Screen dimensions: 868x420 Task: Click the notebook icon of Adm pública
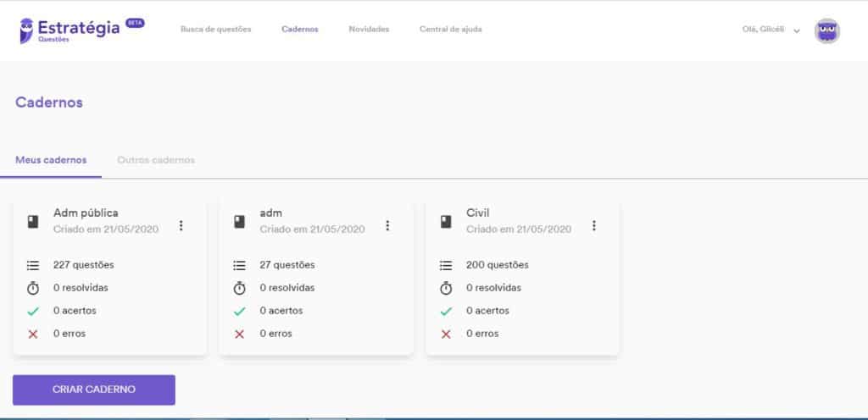pyautogui.click(x=33, y=222)
